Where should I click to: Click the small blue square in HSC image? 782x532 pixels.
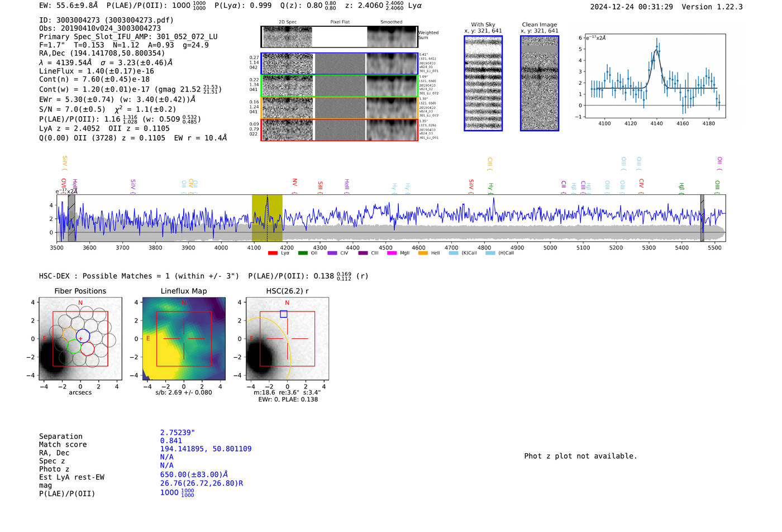[284, 314]
